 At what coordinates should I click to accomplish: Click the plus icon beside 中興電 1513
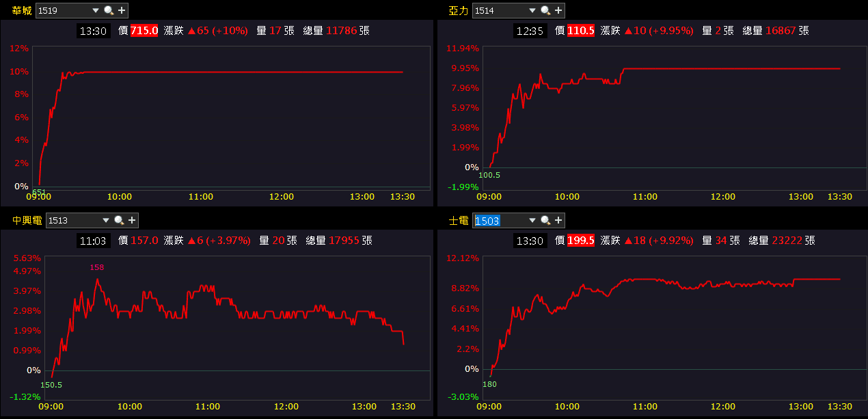133,220
